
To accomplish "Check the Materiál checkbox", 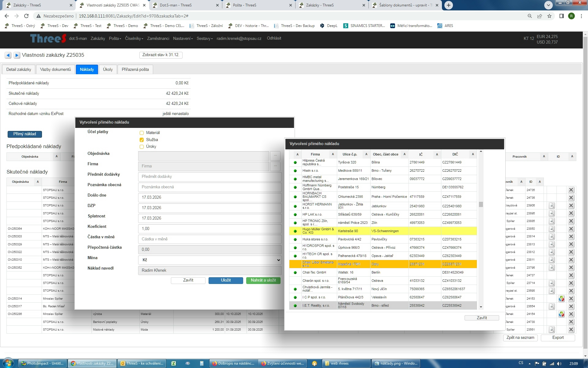I will 141,133.
